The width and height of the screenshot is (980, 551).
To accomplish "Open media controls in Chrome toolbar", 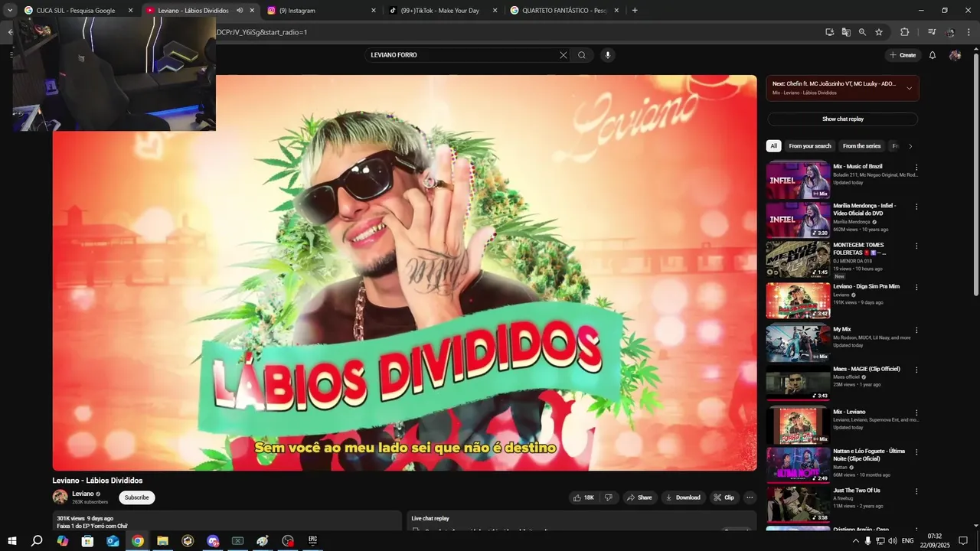I will [x=932, y=32].
